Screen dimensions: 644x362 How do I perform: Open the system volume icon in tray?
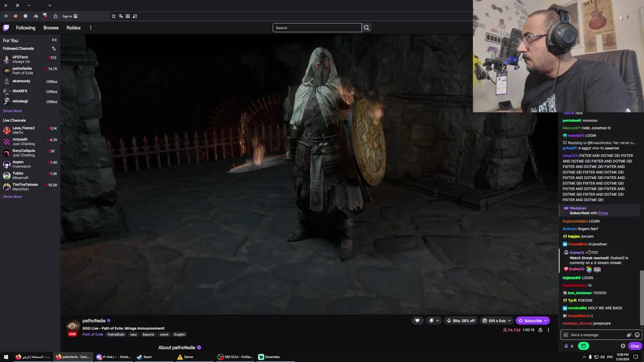click(602, 357)
